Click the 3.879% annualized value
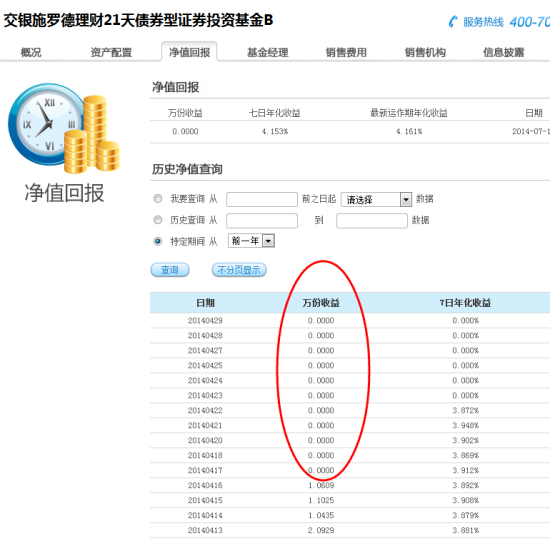 click(465, 515)
